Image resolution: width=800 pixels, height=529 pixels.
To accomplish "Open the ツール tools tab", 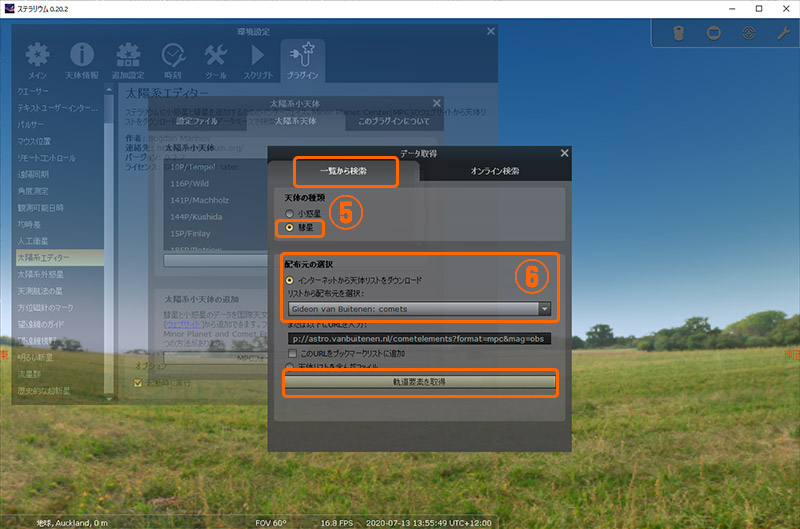I will (216, 61).
